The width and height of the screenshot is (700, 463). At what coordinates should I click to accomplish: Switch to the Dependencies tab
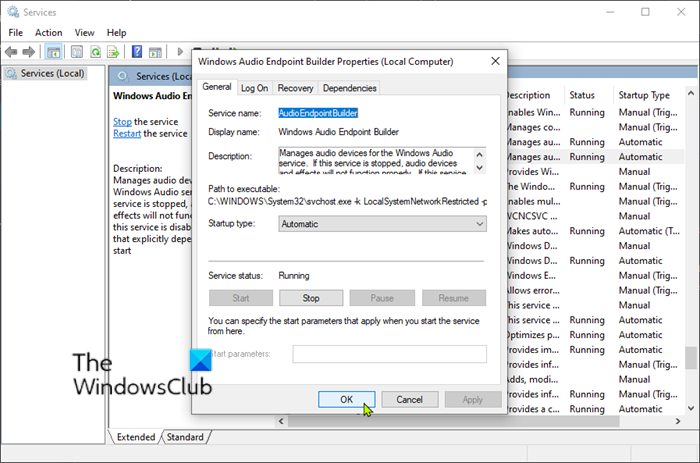[350, 88]
